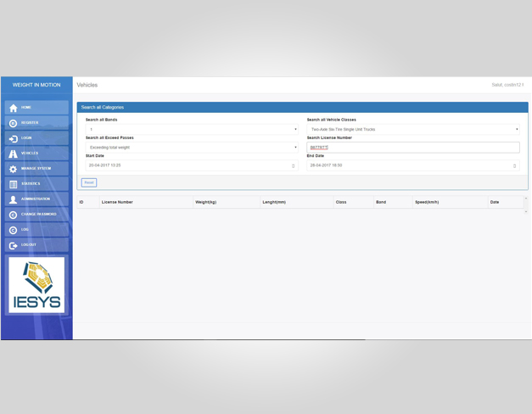Click the Statistics table icon
Screen dimensions: 532x414
pos(13,184)
